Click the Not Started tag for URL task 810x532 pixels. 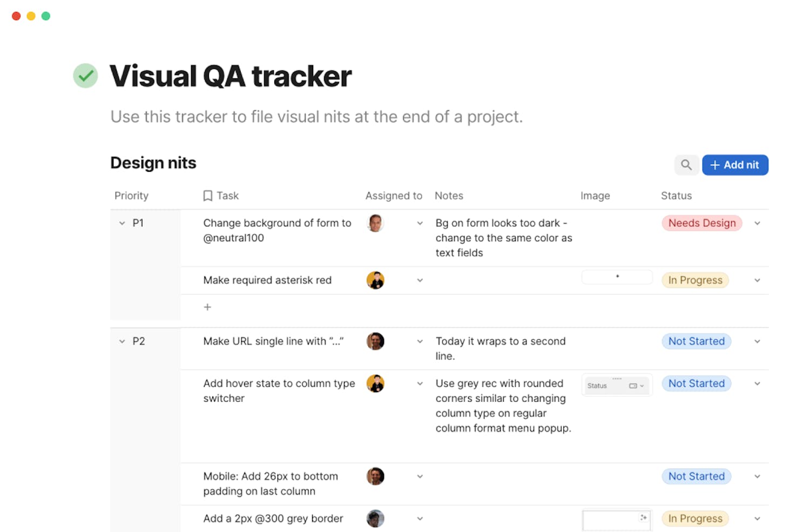point(696,341)
